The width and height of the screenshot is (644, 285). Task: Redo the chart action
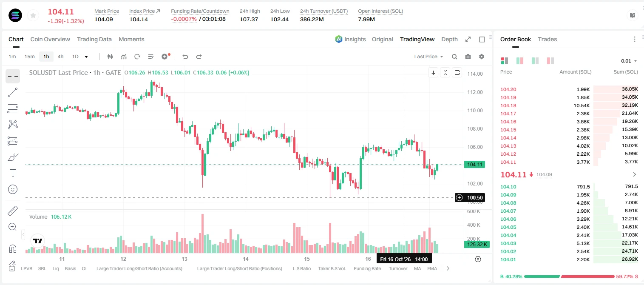pyautogui.click(x=199, y=57)
